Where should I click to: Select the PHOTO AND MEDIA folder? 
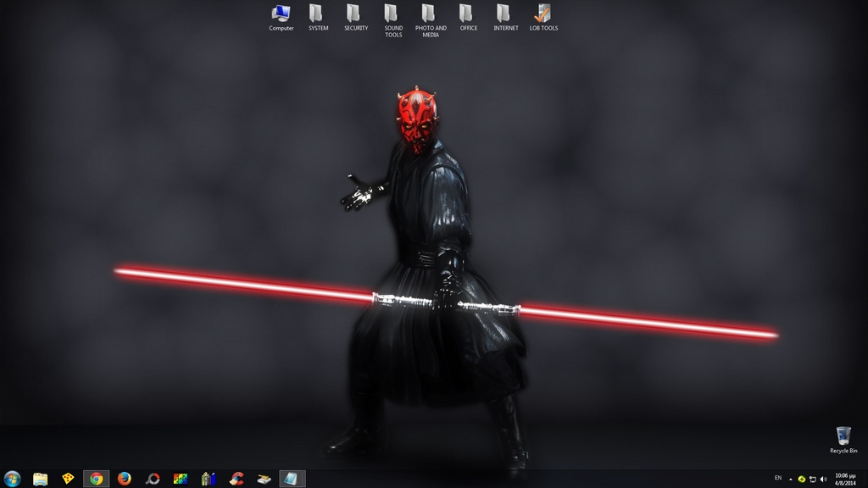coord(431,21)
